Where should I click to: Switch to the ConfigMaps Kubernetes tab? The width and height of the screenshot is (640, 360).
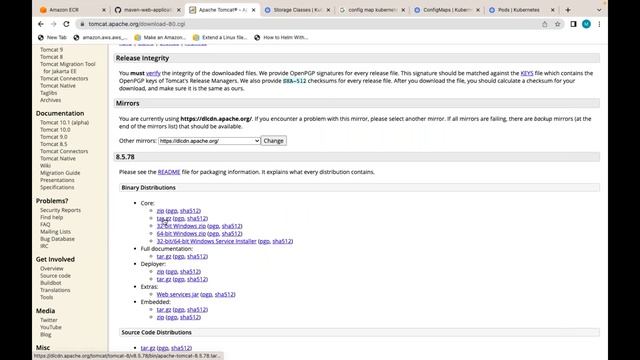pos(446,10)
